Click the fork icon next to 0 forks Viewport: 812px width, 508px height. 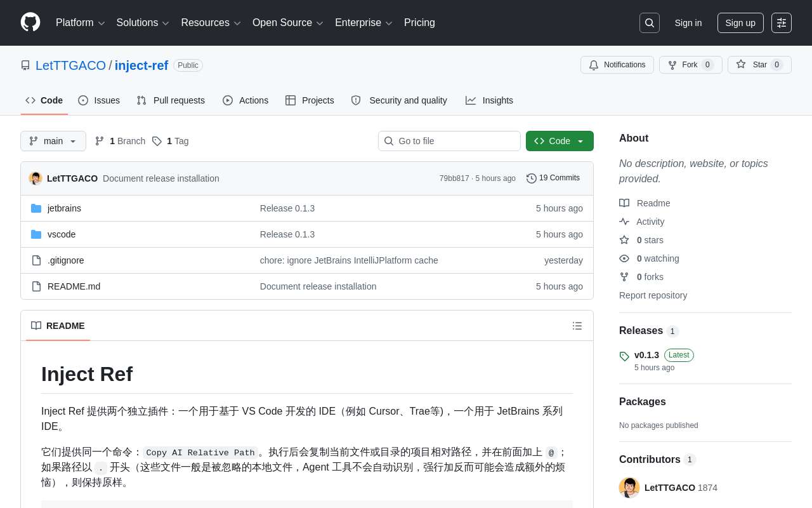(624, 277)
